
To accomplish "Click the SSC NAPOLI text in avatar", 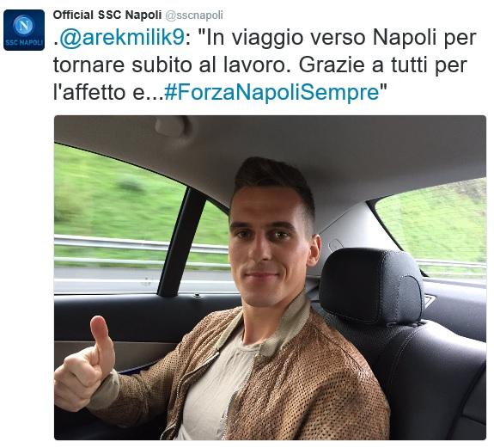I will 24,42.
